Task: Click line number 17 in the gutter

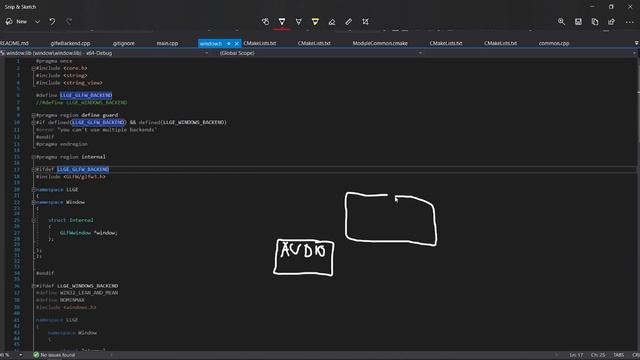Action: 17,169
